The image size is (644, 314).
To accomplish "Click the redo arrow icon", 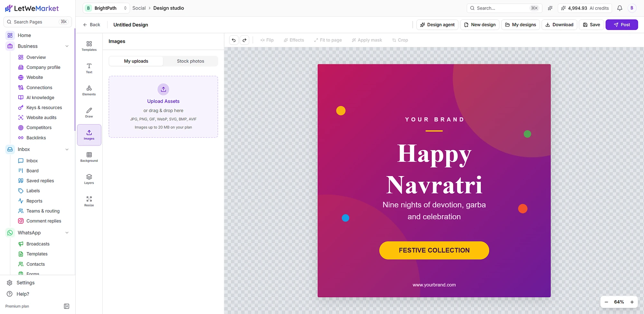I will pos(244,40).
